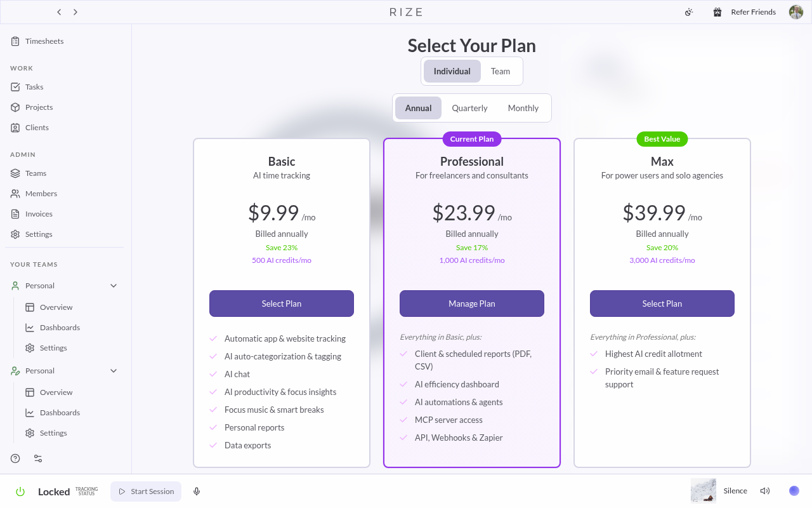
Task: Select Quarterly billing period
Action: (x=469, y=108)
